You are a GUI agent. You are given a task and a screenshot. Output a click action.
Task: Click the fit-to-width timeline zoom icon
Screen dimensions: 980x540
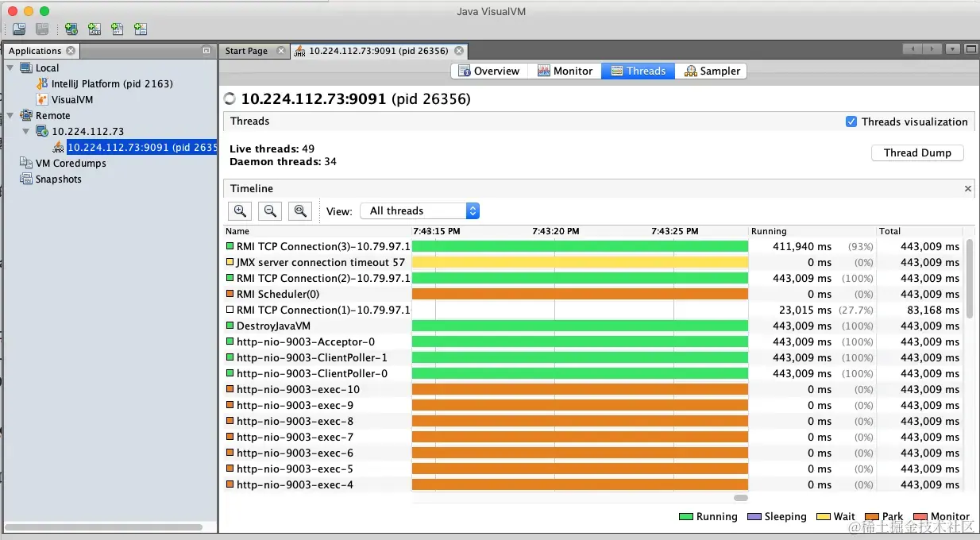click(300, 210)
